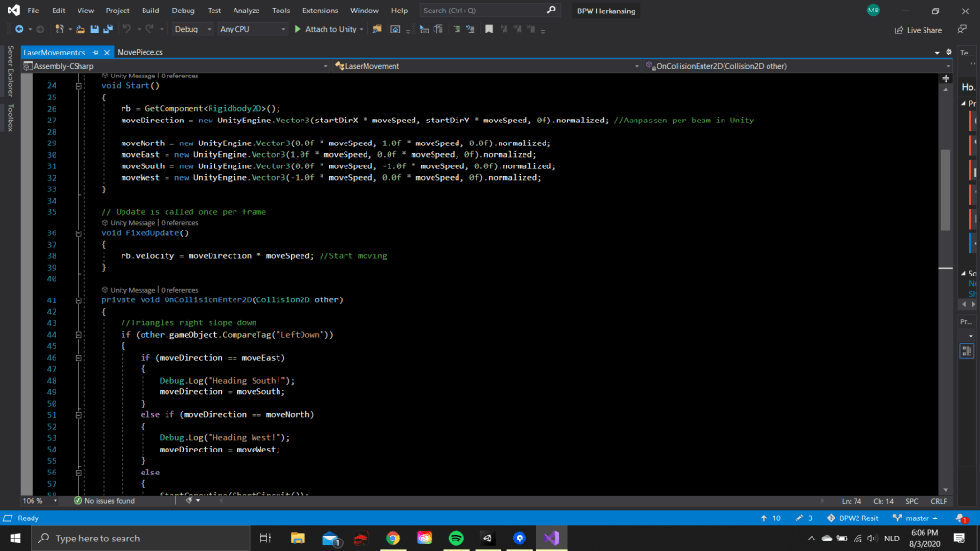This screenshot has width=980, height=551.
Task: Click the bookmark icon in the toolbar
Action: point(489,30)
